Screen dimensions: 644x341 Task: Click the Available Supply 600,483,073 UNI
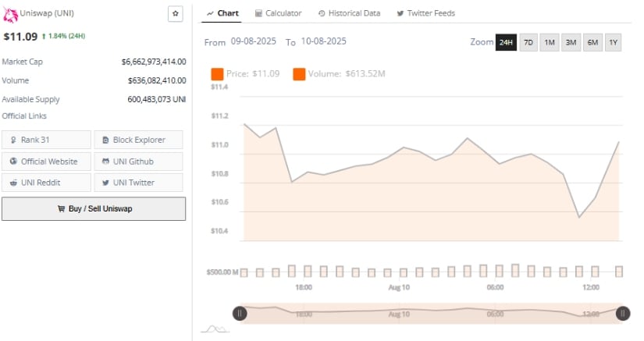pos(156,99)
